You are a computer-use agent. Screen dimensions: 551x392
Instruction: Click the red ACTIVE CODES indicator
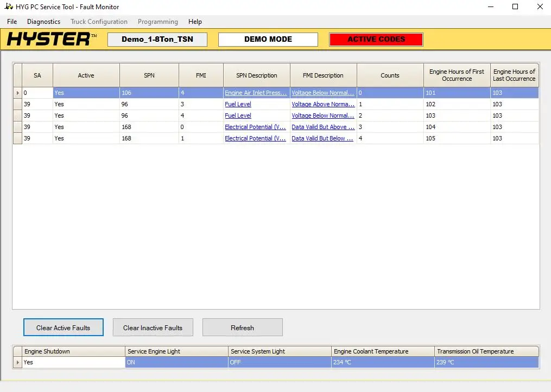click(376, 40)
